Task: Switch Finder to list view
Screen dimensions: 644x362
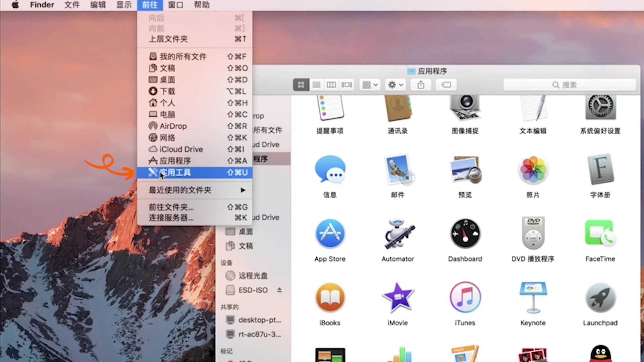Action: pyautogui.click(x=316, y=85)
